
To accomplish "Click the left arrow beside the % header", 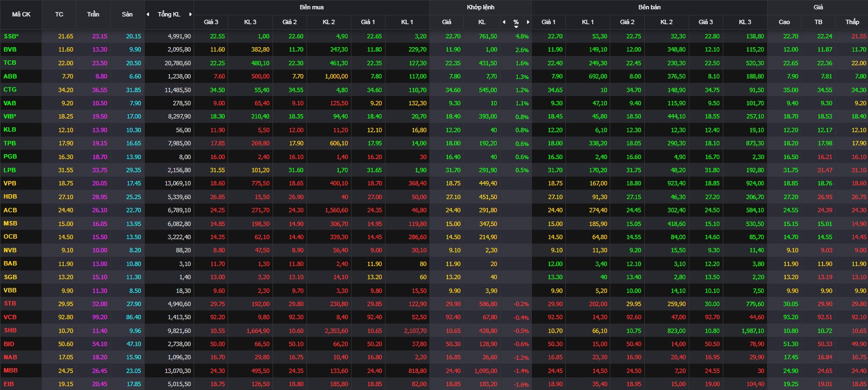I will pyautogui.click(x=504, y=22).
